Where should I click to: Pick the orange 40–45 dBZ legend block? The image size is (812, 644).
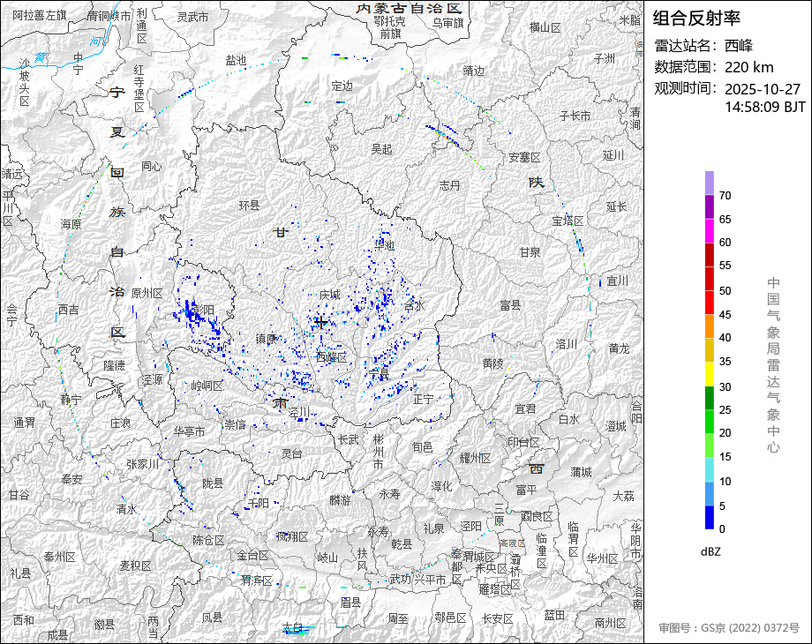(709, 326)
